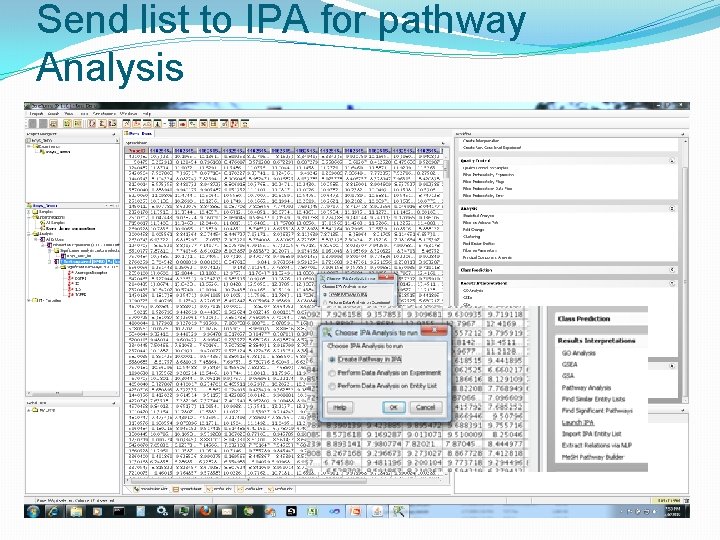Open the Annotations menu
This screenshot has width=720, height=540.
(104, 113)
